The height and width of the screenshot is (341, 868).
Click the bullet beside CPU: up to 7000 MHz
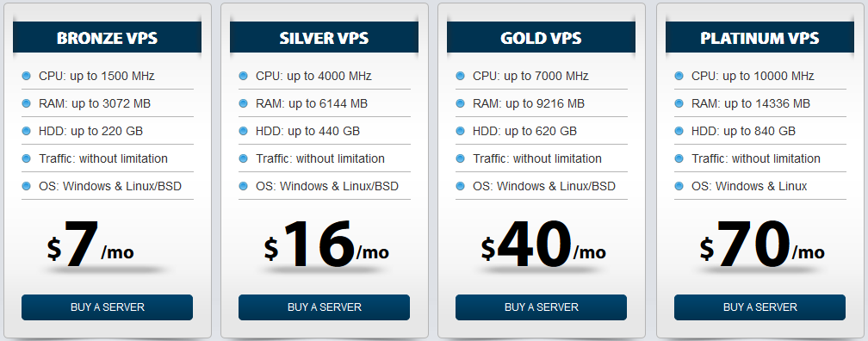tap(460, 76)
